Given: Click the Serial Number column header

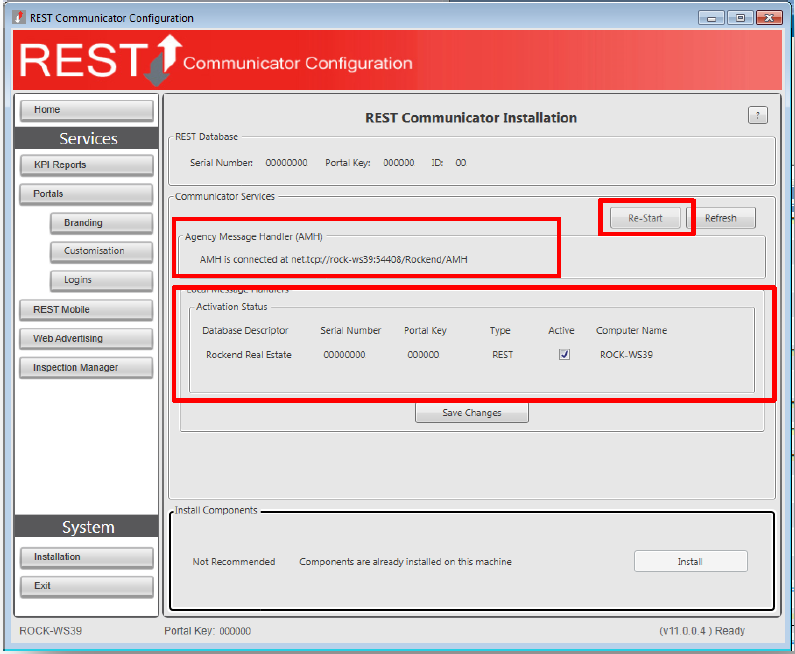Looking at the screenshot, I should (350, 331).
